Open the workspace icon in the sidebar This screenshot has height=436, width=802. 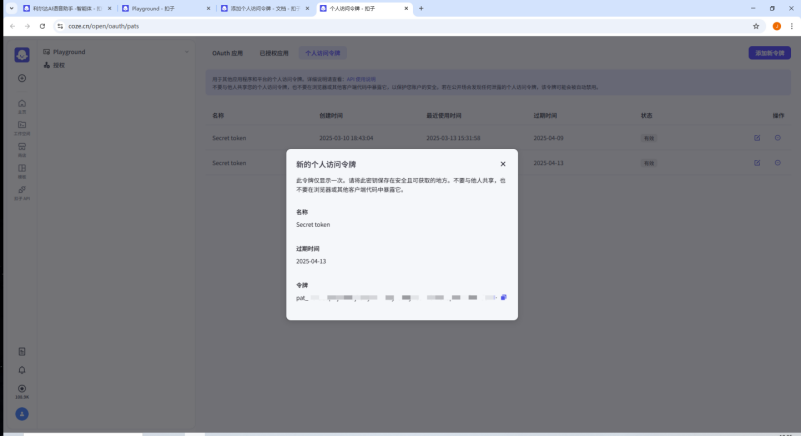click(22, 125)
